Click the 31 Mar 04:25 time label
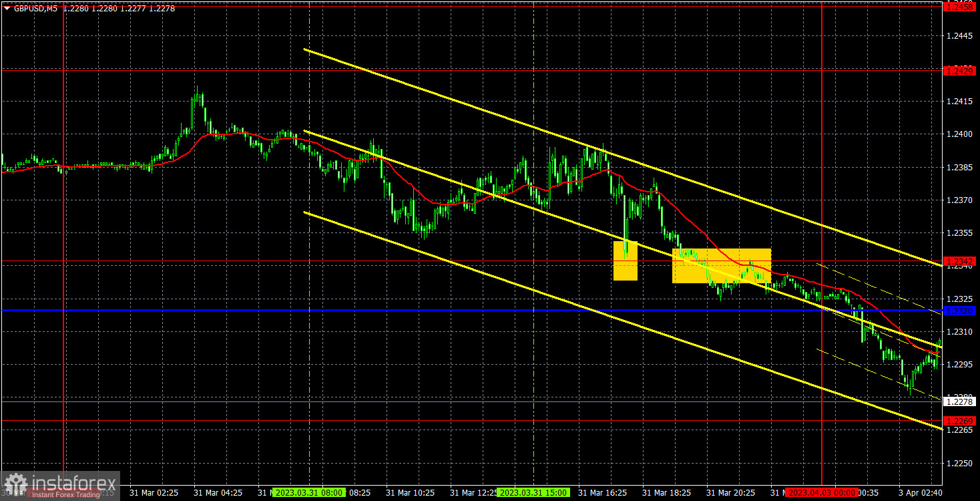980x501 pixels. pos(218,492)
